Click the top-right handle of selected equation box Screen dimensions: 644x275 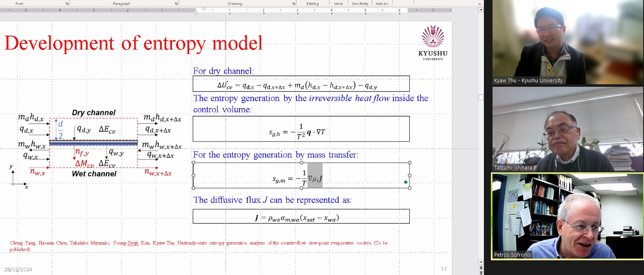(410, 162)
